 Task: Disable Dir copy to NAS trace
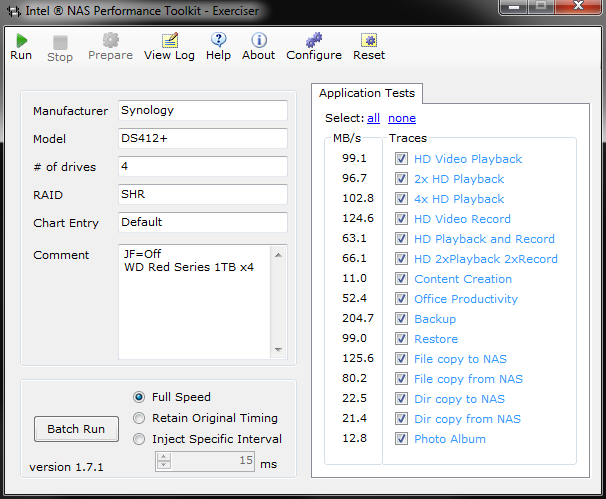(401, 399)
